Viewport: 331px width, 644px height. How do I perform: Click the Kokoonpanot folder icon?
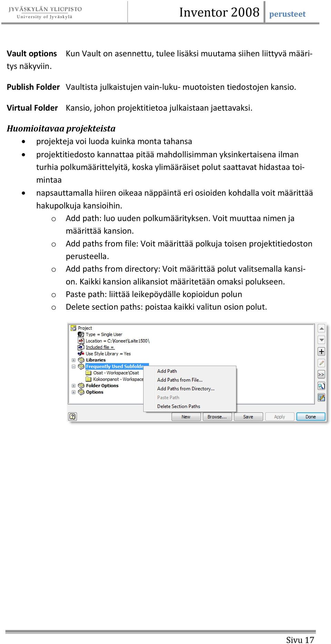(88, 379)
